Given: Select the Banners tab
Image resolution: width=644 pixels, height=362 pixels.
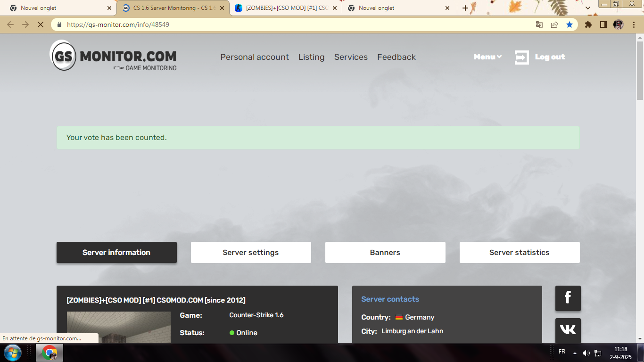Looking at the screenshot, I should (385, 253).
